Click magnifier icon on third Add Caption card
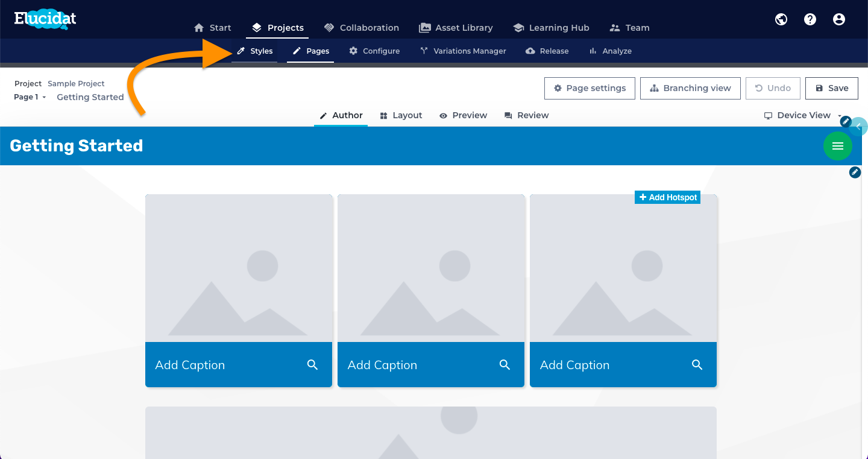This screenshot has width=868, height=459. (697, 365)
